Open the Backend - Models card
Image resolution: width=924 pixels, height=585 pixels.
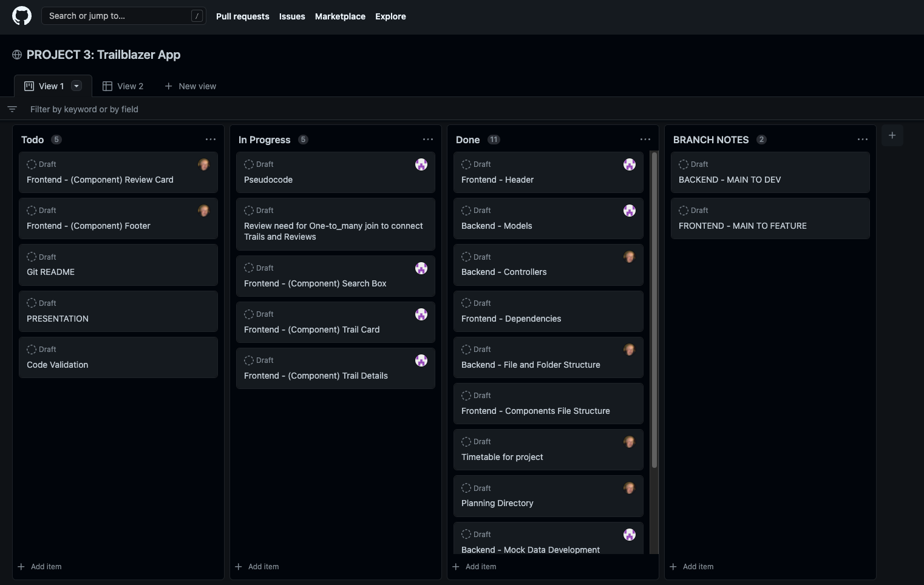(548, 218)
